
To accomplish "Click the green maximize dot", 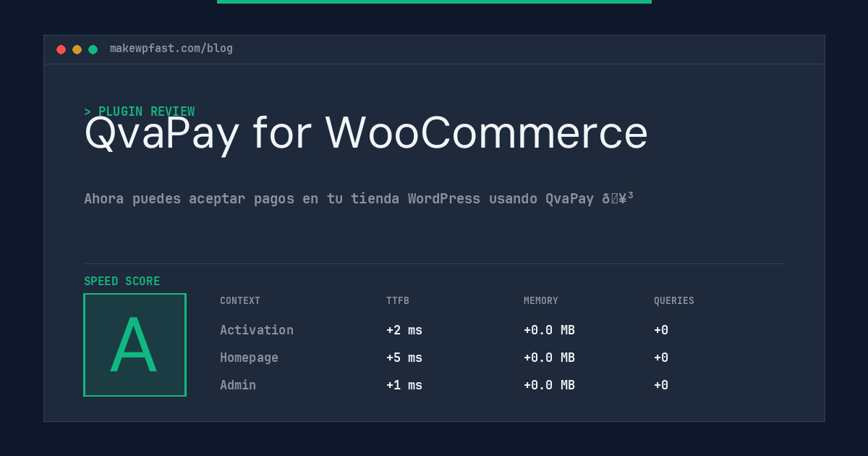I will (93, 49).
